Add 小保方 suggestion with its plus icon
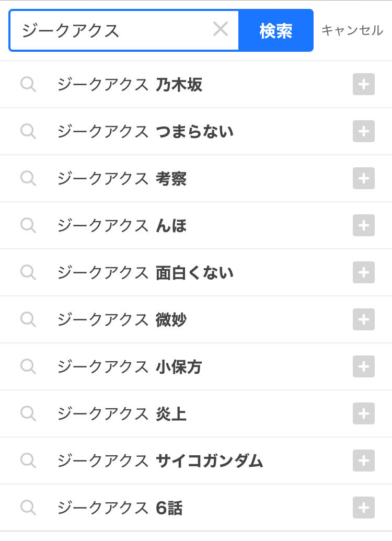392x541 pixels. coord(363,366)
